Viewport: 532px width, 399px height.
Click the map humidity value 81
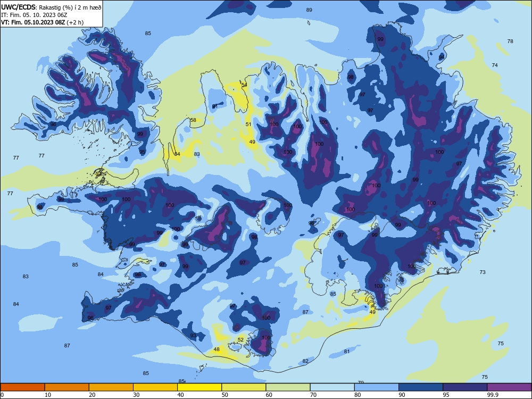pos(347,352)
